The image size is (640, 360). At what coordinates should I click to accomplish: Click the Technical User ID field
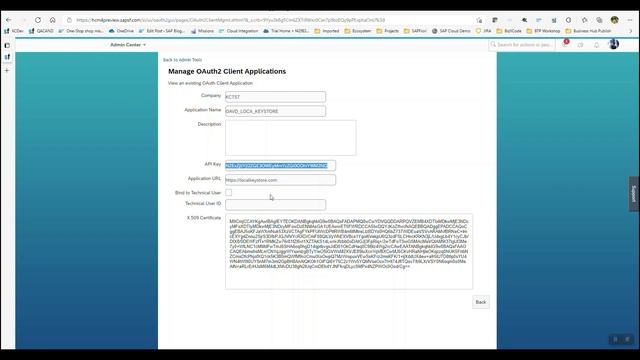pyautogui.click(x=276, y=204)
